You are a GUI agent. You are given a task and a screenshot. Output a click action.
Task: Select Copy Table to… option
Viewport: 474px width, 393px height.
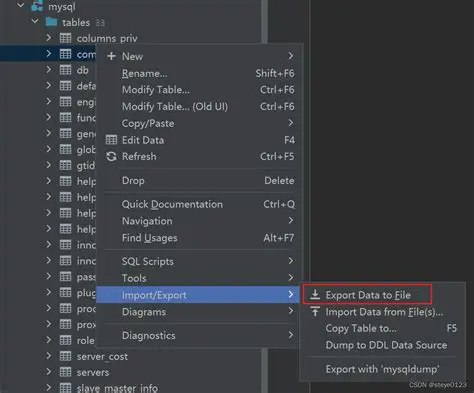383,328
